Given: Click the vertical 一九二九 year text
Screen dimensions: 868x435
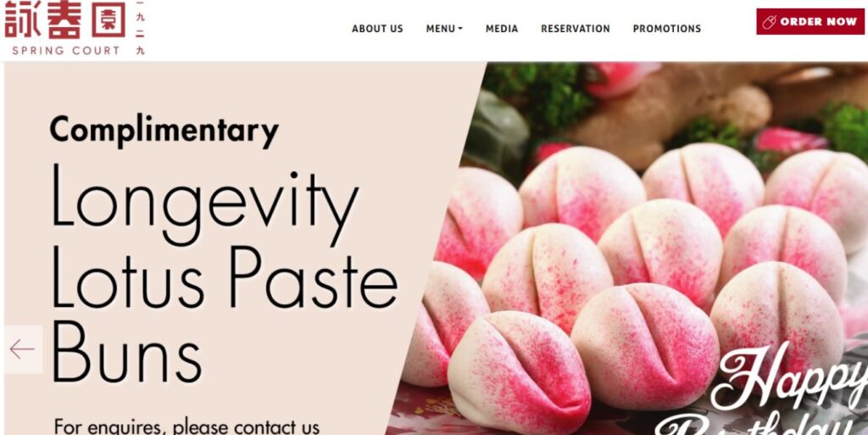Looking at the screenshot, I should point(140,28).
